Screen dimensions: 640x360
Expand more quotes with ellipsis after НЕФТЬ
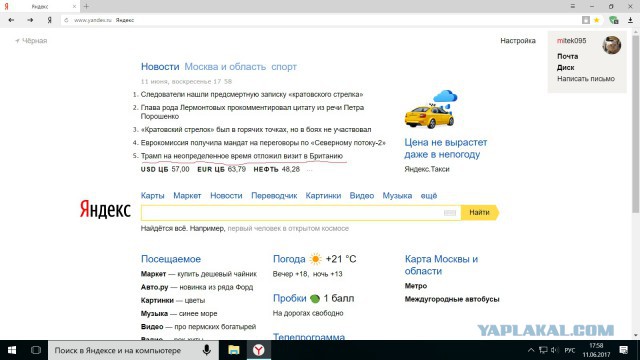click(309, 170)
